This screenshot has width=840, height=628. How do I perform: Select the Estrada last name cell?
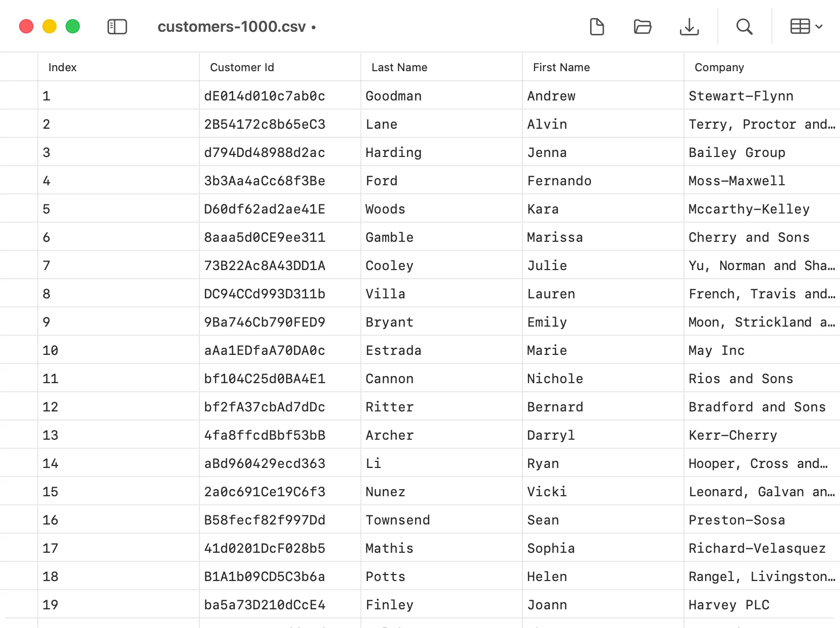442,350
